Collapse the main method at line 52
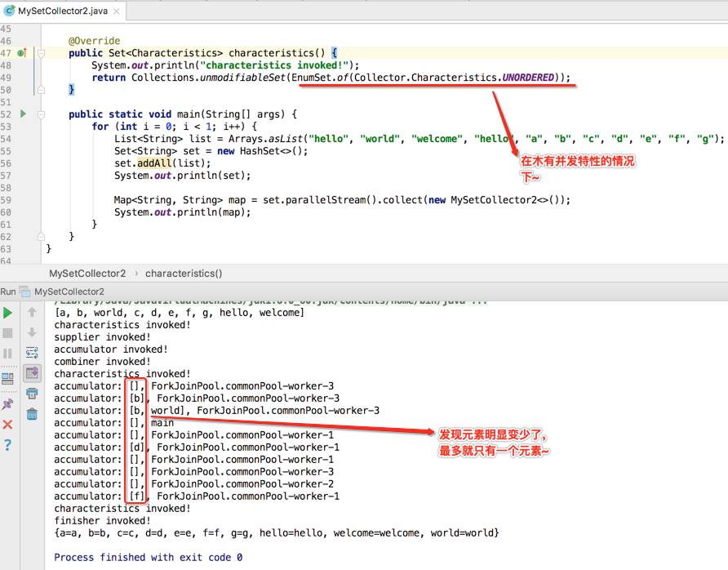 (41, 114)
